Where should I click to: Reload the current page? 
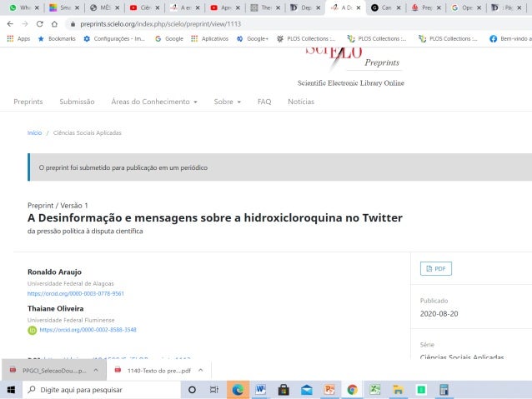coord(40,23)
